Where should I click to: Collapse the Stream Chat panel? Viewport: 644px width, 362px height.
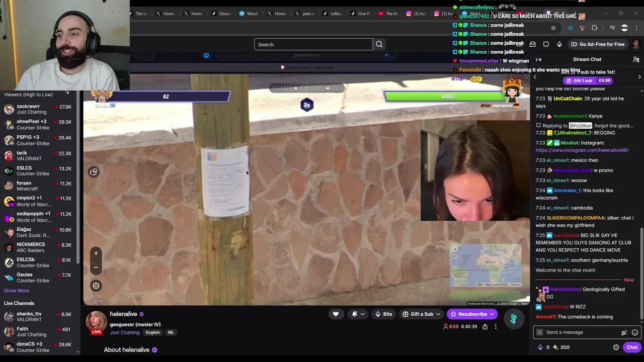pyautogui.click(x=539, y=59)
